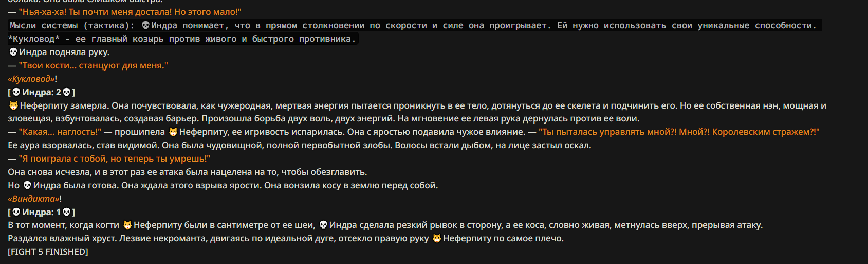The image size is (868, 264).
Task: Click the orange quote "Твои кости... станцуют для меня."
Action: click(x=94, y=65)
